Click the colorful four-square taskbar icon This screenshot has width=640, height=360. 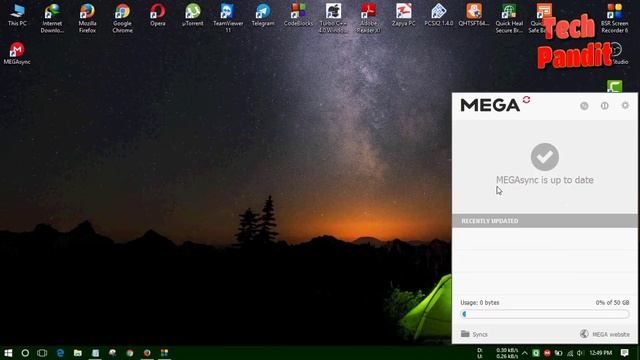click(x=164, y=353)
